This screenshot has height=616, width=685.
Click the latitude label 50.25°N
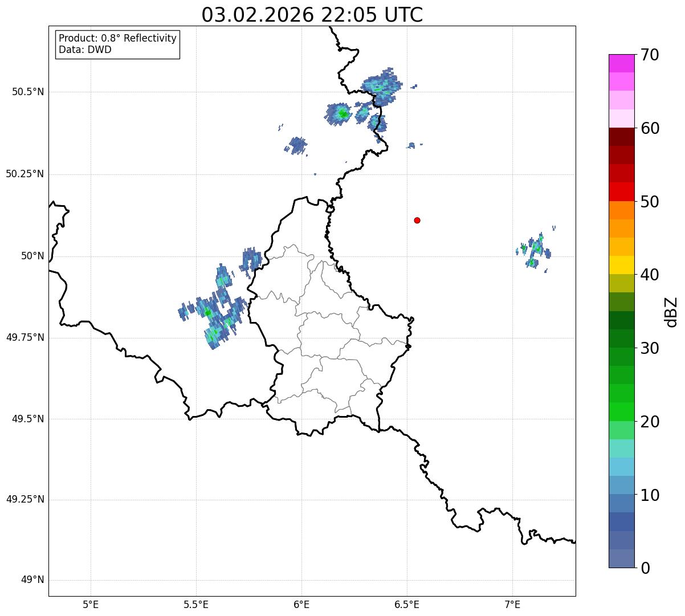pos(25,174)
